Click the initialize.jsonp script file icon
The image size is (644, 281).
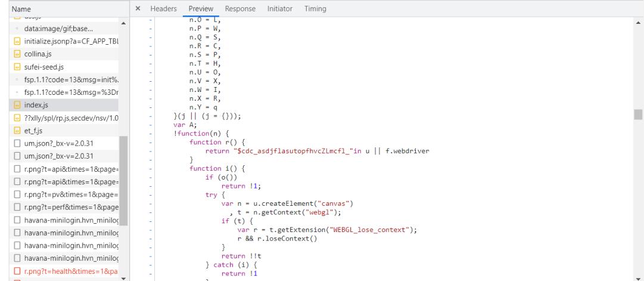click(17, 41)
